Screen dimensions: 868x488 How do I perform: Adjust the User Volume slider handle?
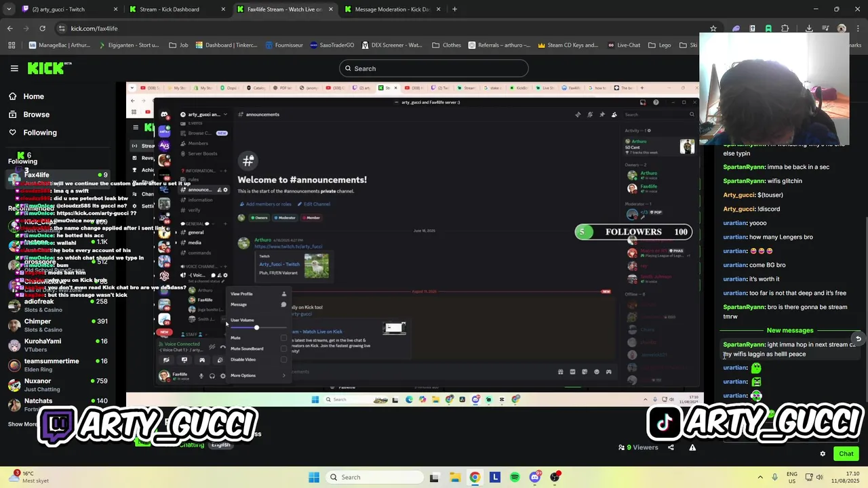point(256,328)
